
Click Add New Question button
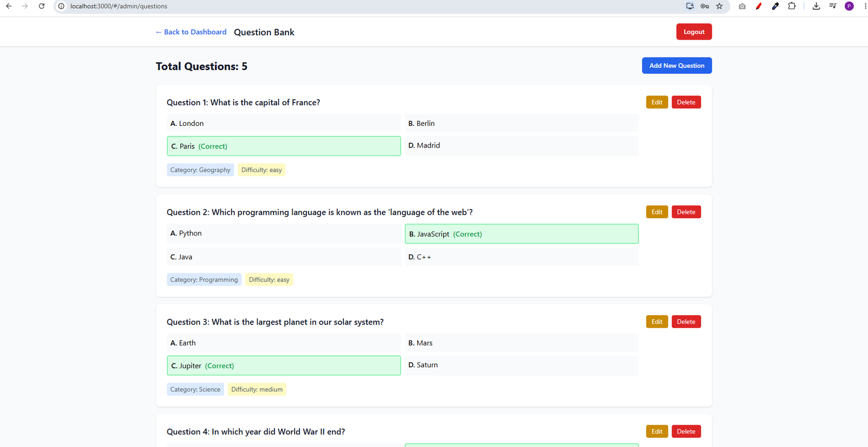click(x=676, y=66)
